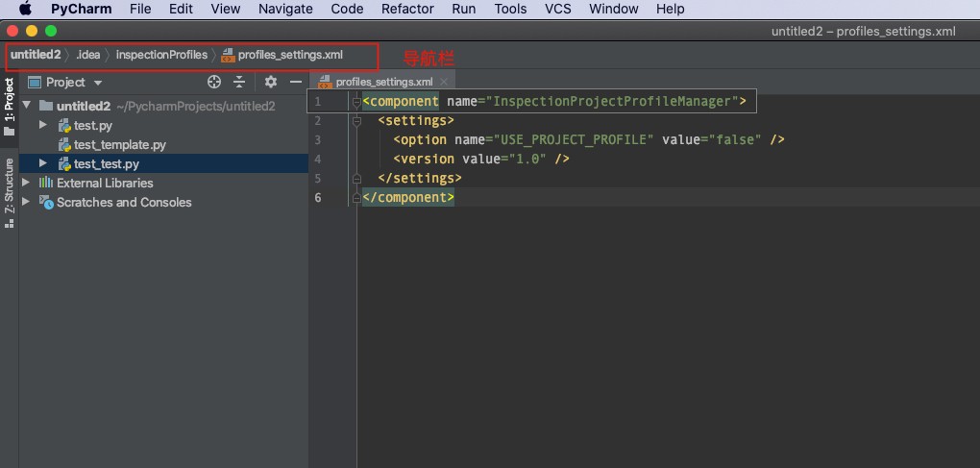This screenshot has height=468, width=980.
Task: Click the Scratches and Consoles icon
Action: coord(46,203)
